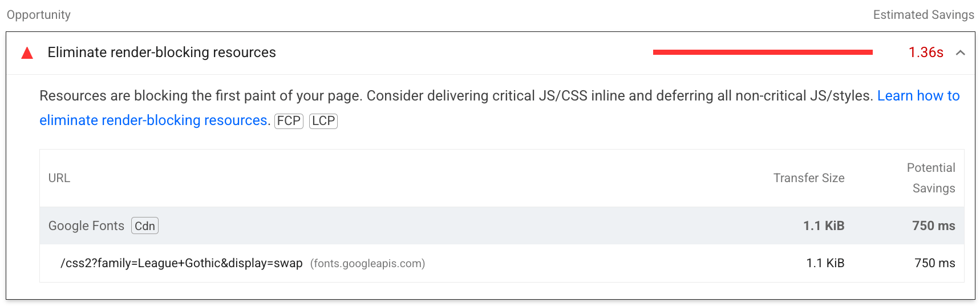Screen dimensions: 980x306
Task: Open 'eliminate render-blocking resources' link
Action: click(x=153, y=120)
